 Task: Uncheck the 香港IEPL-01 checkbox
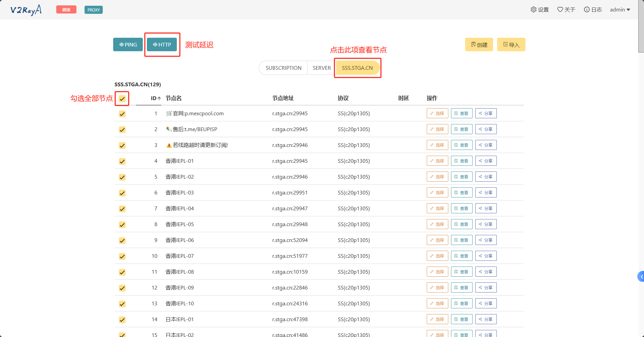pos(122,161)
